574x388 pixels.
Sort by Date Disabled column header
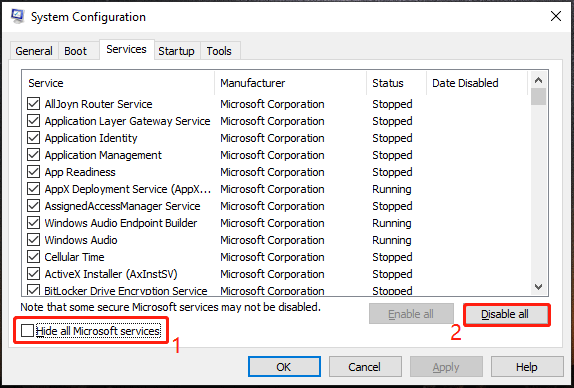pos(477,83)
